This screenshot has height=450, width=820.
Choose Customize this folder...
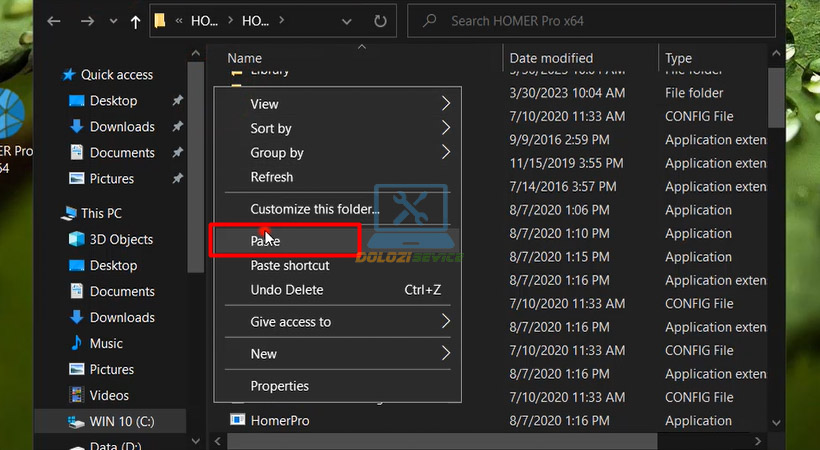pyautogui.click(x=337, y=209)
